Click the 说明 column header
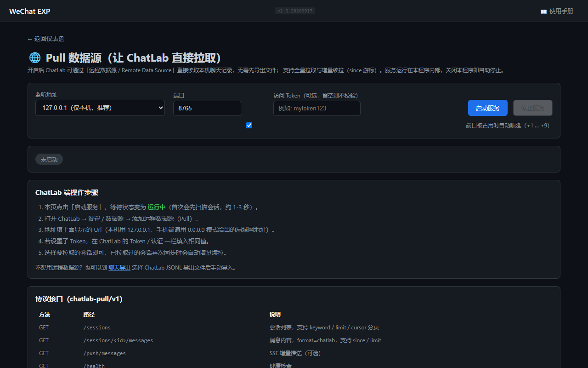 275,315
